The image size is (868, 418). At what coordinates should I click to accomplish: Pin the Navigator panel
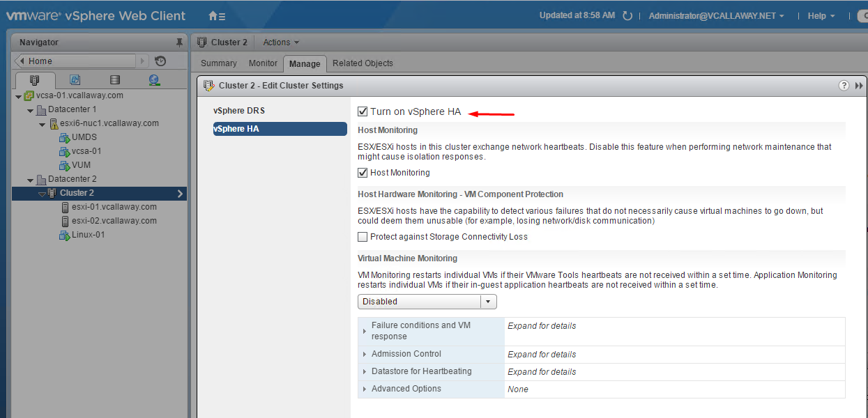[179, 42]
